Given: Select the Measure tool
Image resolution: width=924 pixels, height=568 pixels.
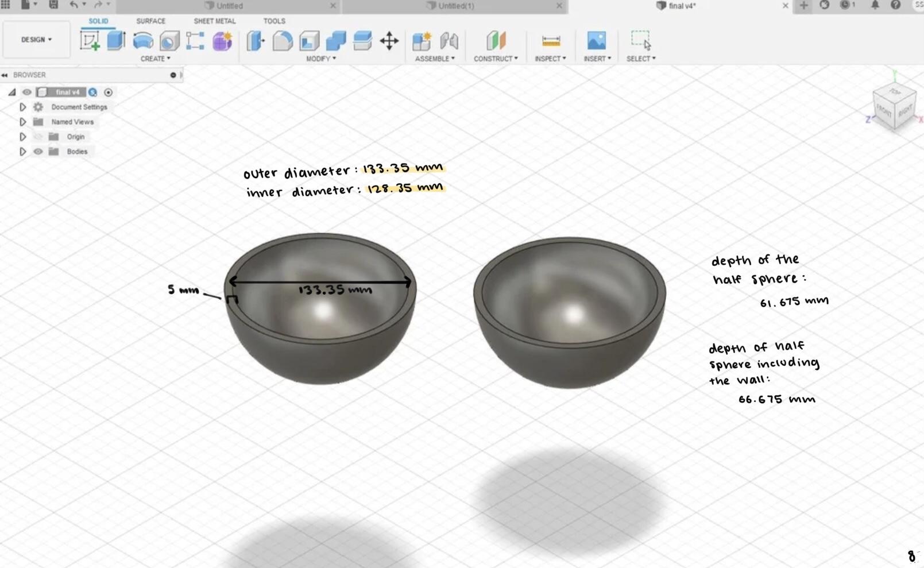Looking at the screenshot, I should point(551,41).
